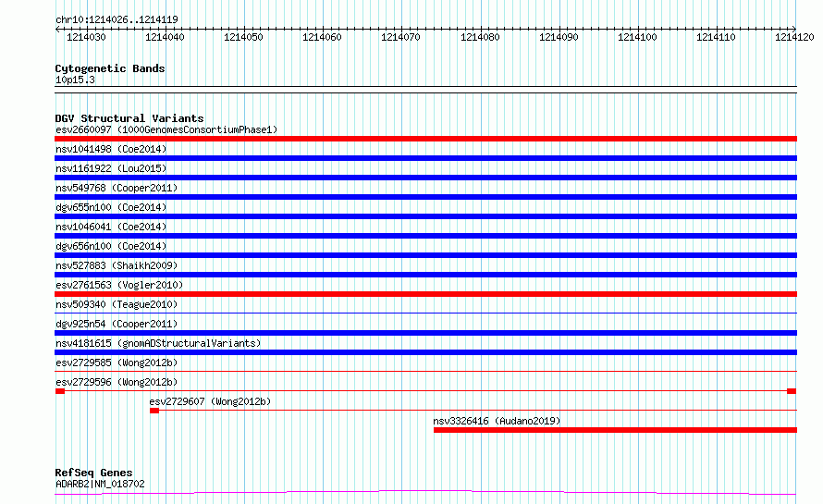The height and width of the screenshot is (504, 823).
Task: Click the blue bar under nsv1161922
Action: tap(425, 178)
